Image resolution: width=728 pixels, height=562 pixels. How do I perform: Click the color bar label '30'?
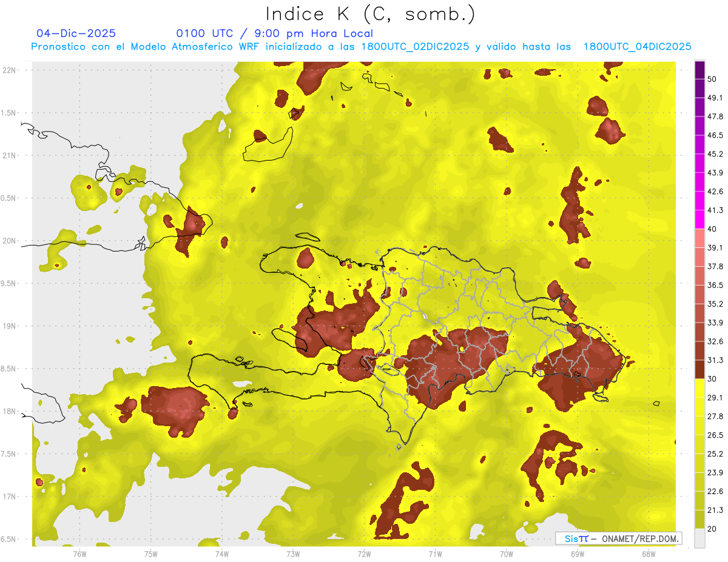coord(712,378)
